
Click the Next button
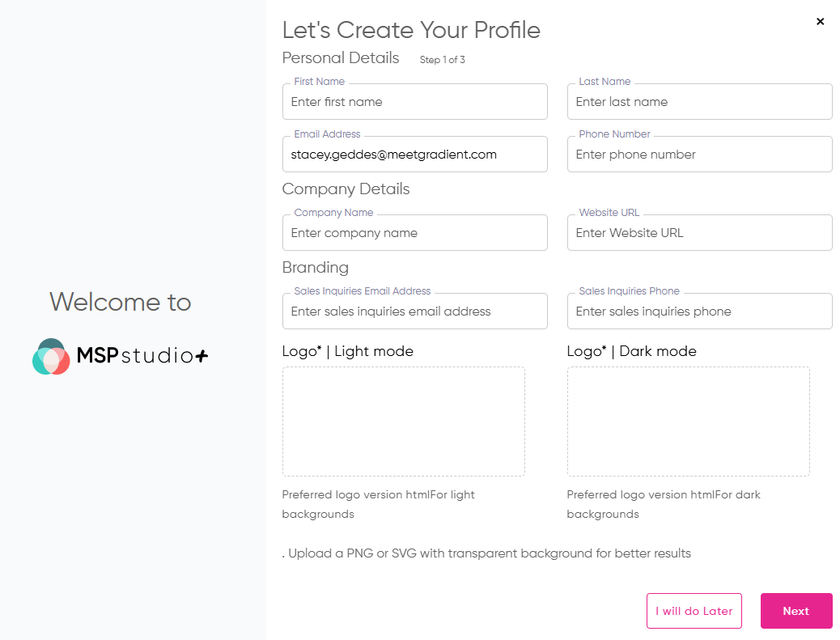[795, 611]
